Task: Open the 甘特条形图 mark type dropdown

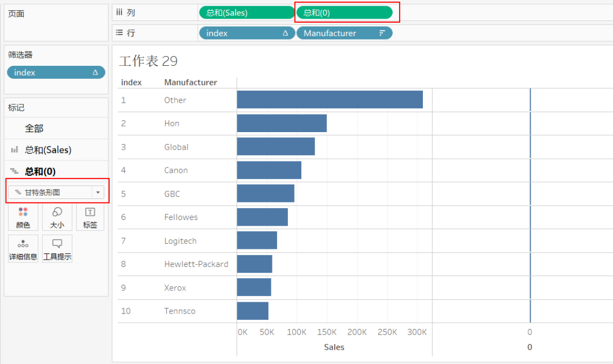Action: click(98, 192)
